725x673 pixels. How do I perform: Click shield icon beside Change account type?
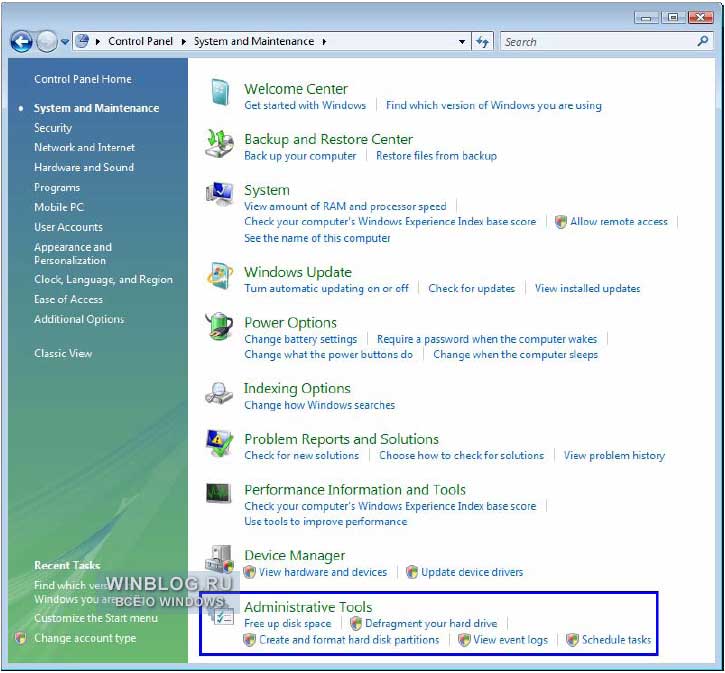[x=20, y=638]
